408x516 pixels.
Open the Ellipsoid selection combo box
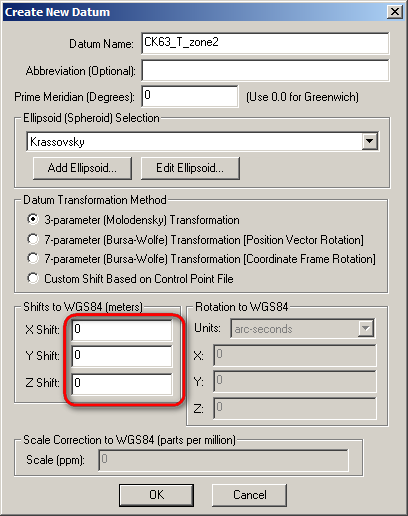coord(202,141)
